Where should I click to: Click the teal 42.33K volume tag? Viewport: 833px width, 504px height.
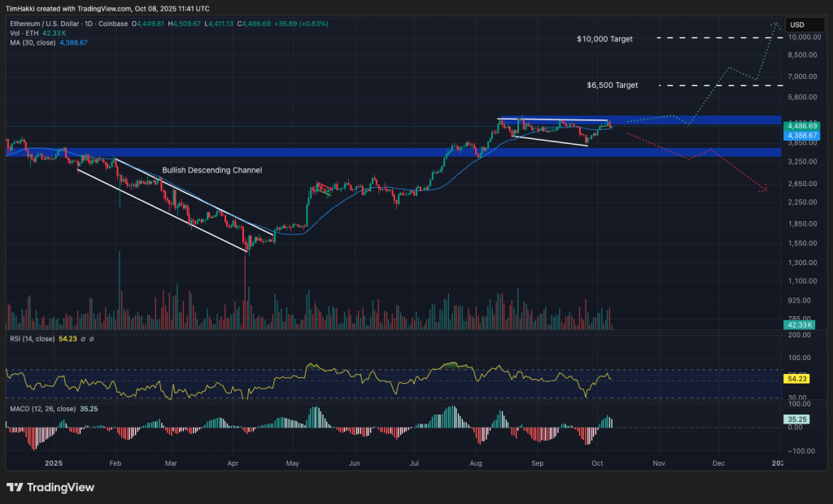pyautogui.click(x=800, y=325)
